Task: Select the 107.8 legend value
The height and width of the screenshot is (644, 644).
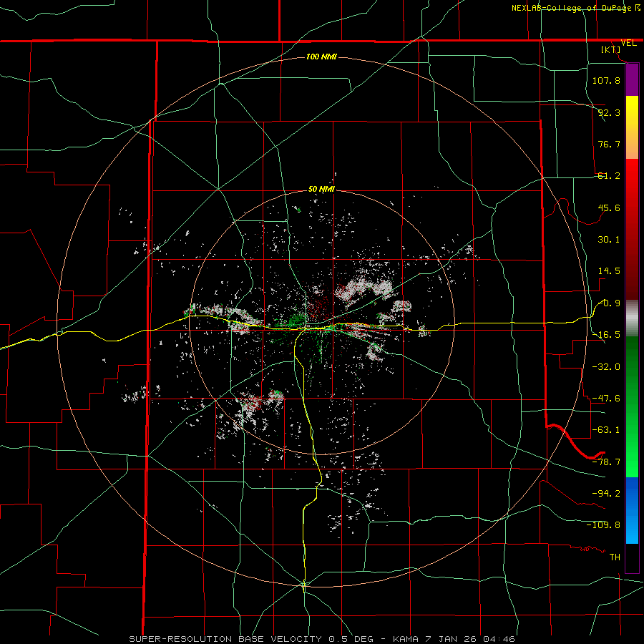Action: point(606,80)
